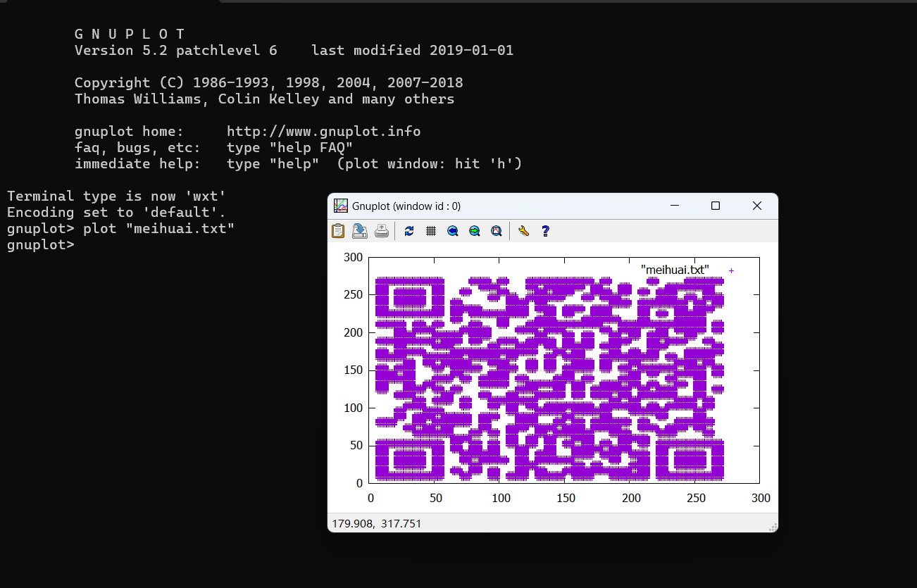
Task: Click the gnuplot> prompt input line
Action: (x=41, y=245)
